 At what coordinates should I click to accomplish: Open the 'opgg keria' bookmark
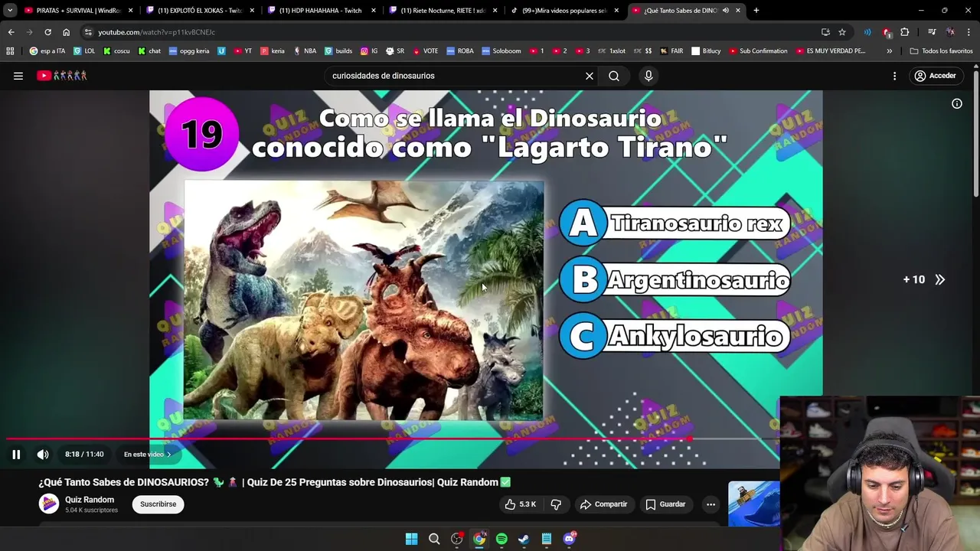pos(189,51)
